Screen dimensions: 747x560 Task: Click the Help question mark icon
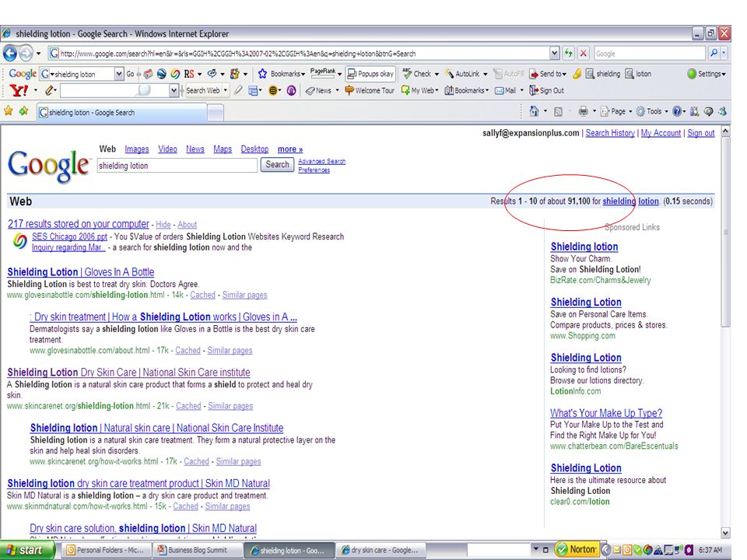coord(677,111)
